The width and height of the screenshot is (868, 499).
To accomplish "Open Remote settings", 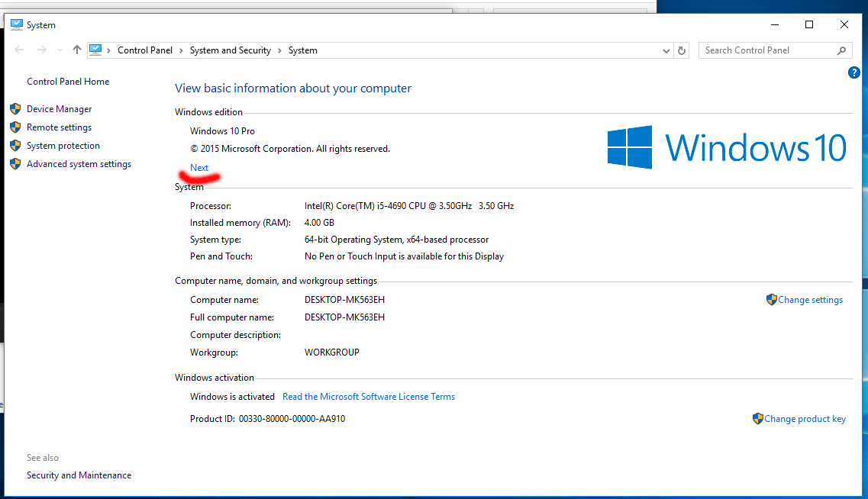I will pyautogui.click(x=60, y=127).
